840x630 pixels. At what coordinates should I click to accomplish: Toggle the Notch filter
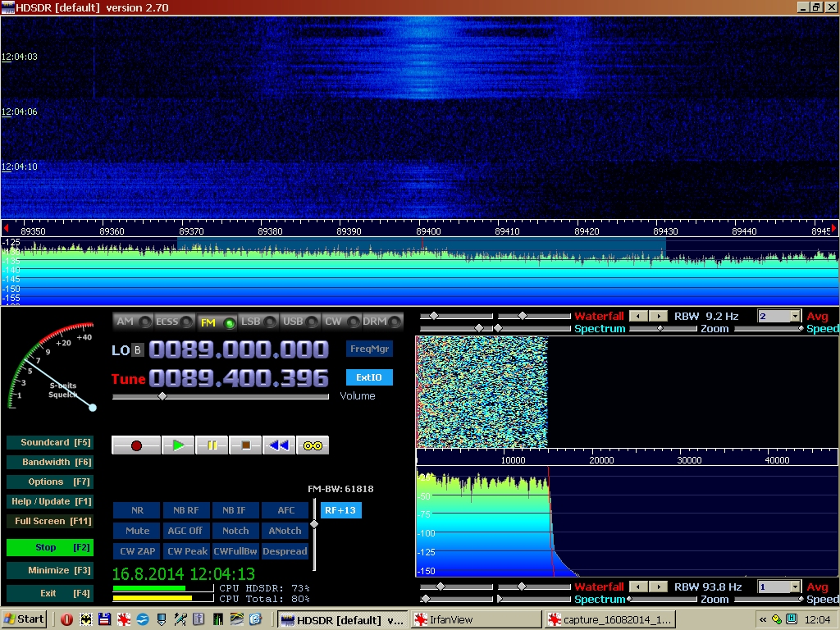coord(235,531)
